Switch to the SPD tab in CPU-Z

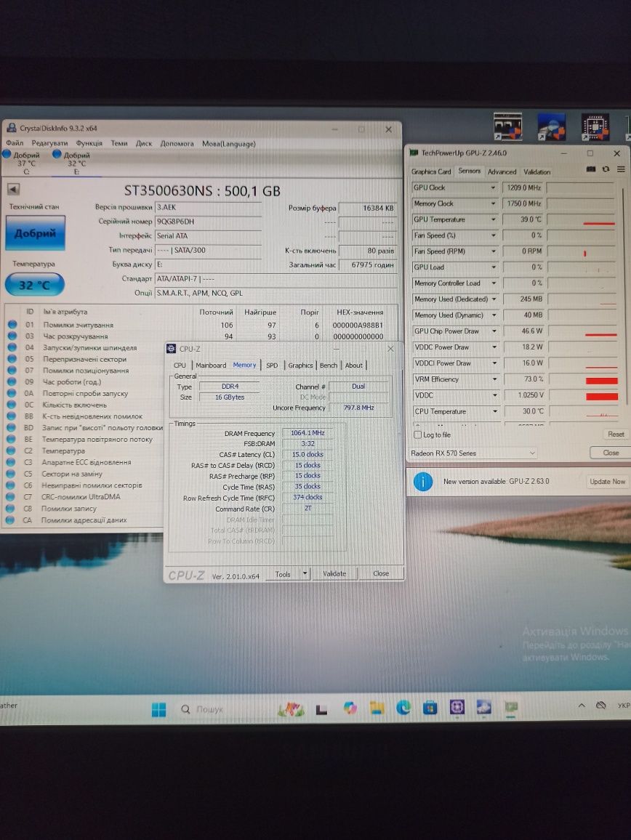point(273,366)
